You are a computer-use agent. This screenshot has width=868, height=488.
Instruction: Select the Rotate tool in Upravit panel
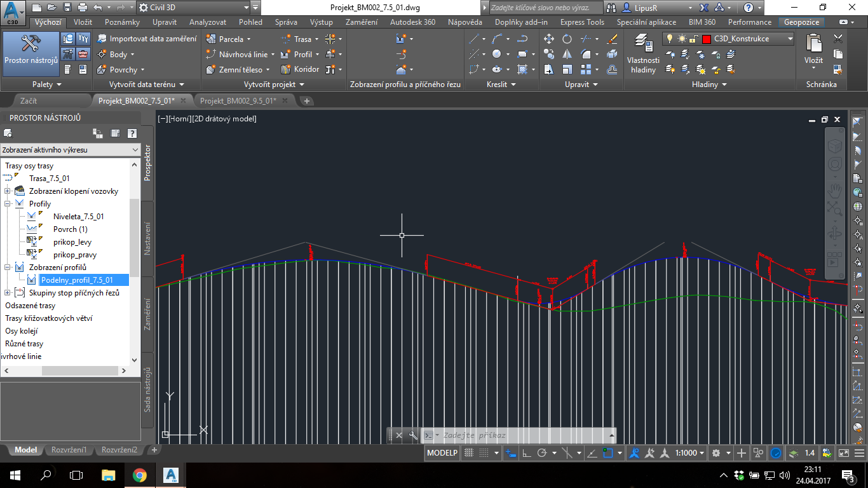coord(567,39)
